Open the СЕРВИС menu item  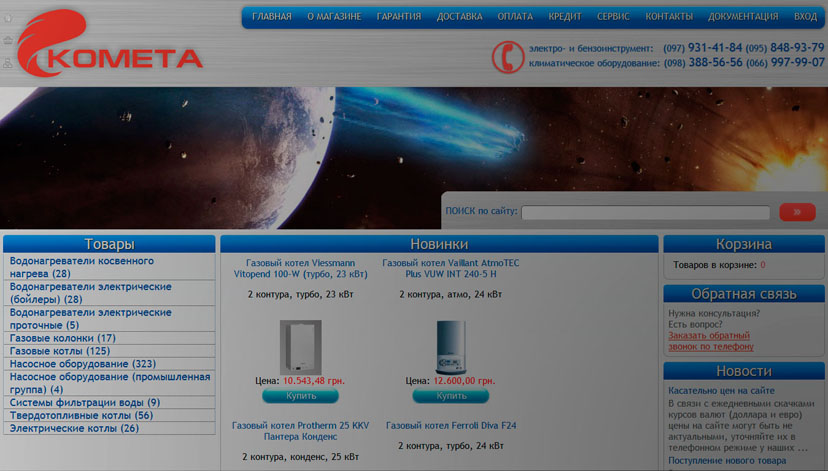click(613, 17)
